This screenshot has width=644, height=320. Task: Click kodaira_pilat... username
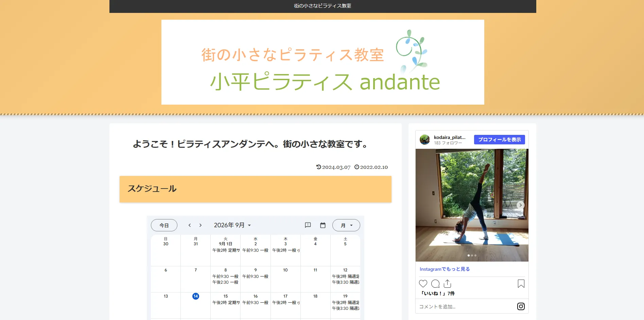pyautogui.click(x=450, y=137)
